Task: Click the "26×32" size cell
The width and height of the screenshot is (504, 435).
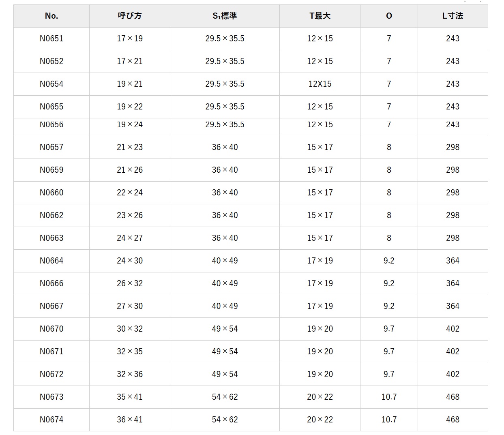Action: 130,283
